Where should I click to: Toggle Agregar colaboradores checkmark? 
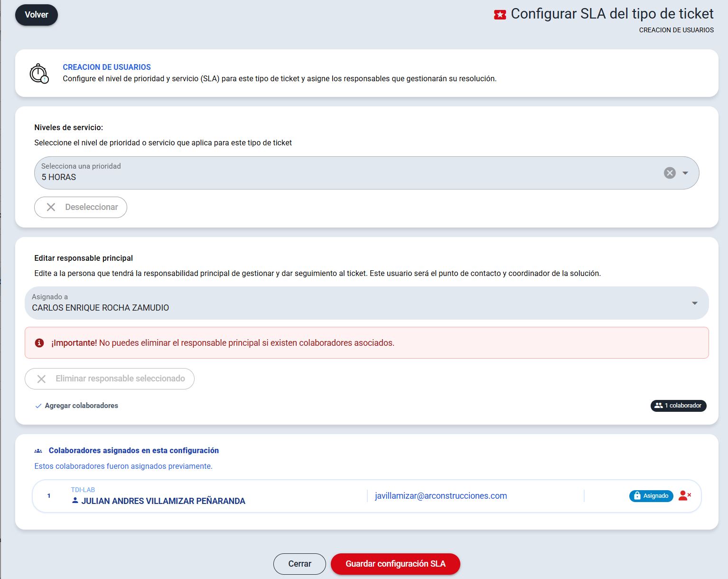tap(38, 406)
